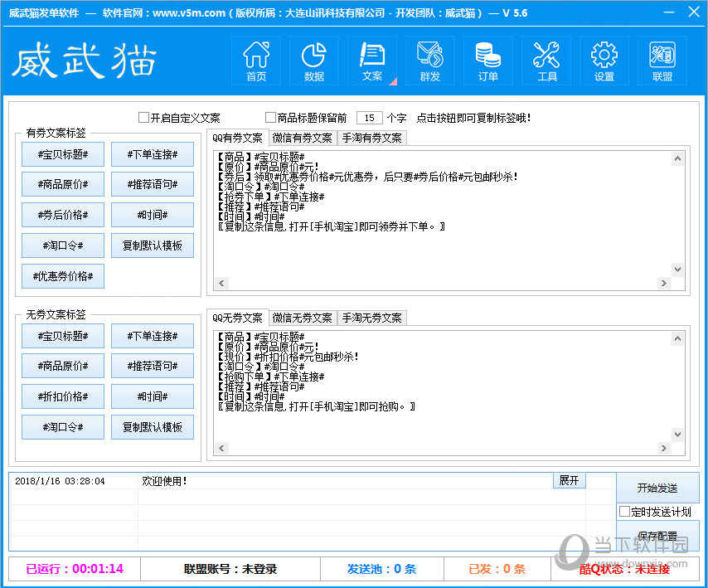This screenshot has width=708, height=588.
Task: Open the 首页 home icon
Action: (256, 61)
